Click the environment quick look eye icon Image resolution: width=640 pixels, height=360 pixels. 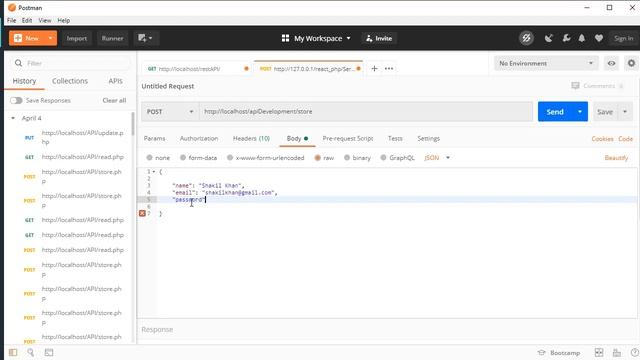[611, 63]
